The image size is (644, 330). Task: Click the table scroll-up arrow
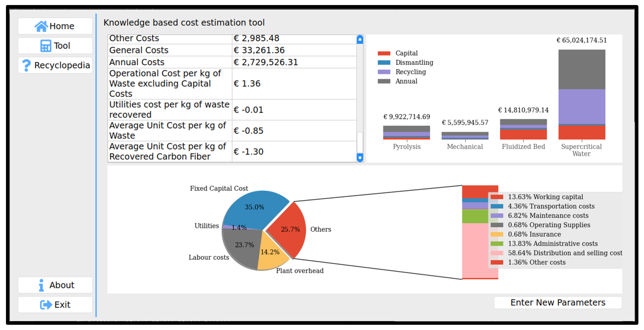(x=360, y=40)
